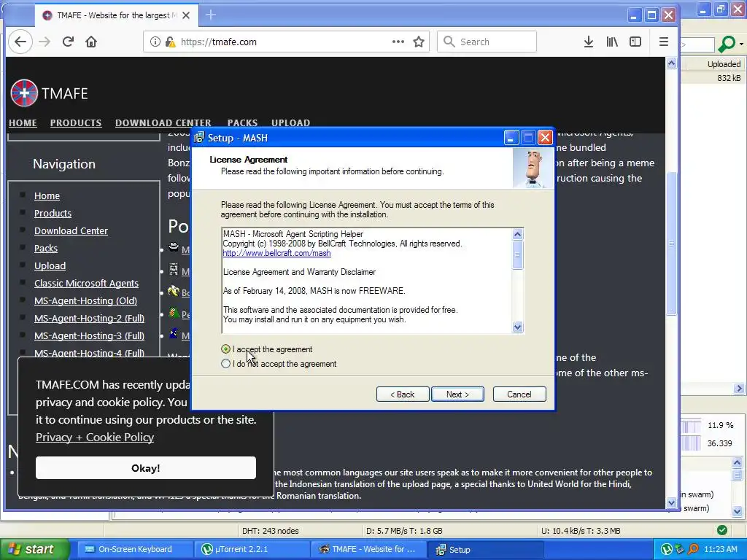Viewport: 747px width, 560px height.
Task: Click the Firefox Search box
Action: tap(487, 42)
